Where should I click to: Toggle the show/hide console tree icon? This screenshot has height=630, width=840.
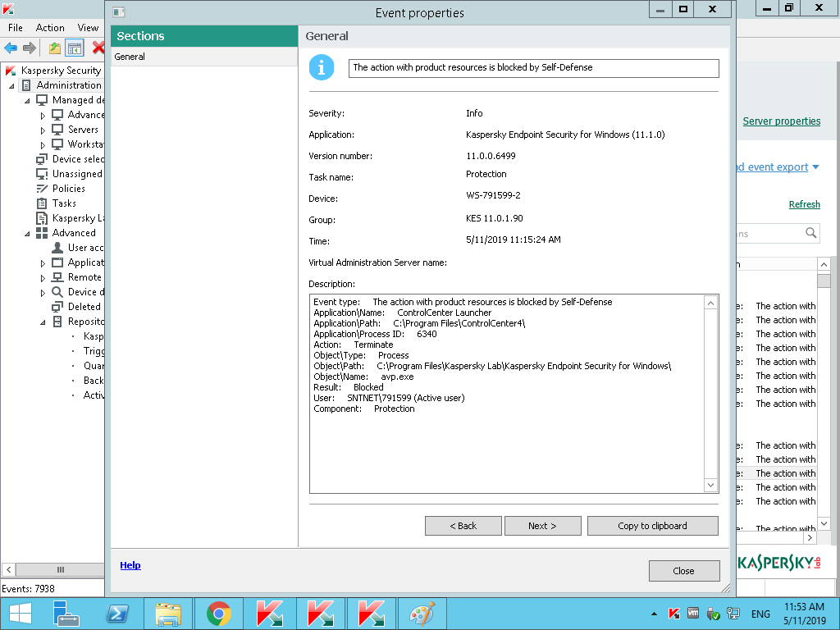tap(75, 48)
